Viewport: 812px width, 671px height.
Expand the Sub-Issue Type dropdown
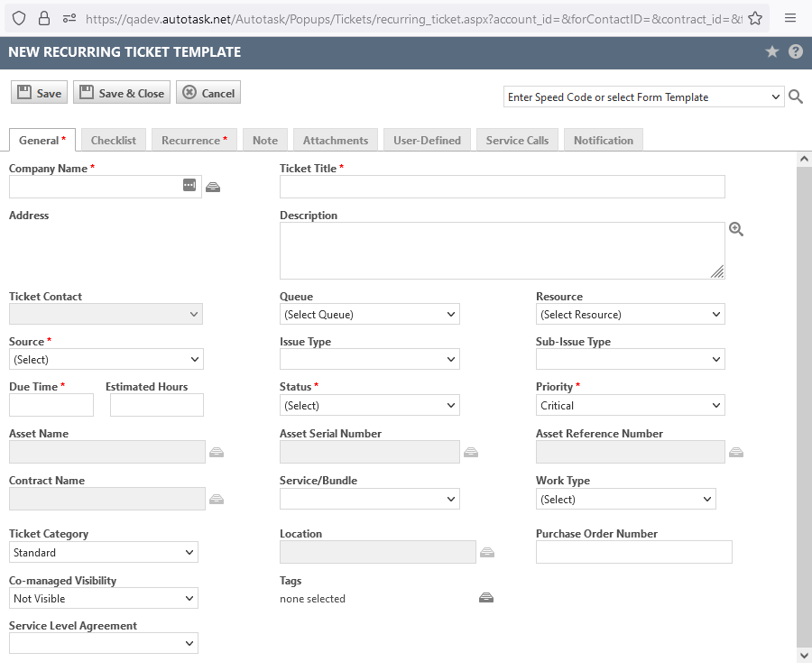click(x=631, y=359)
